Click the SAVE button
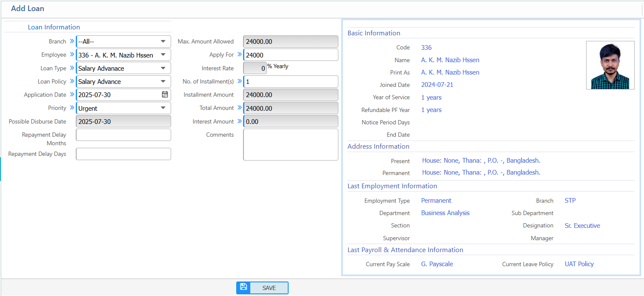This screenshot has height=296, width=644. (268, 287)
